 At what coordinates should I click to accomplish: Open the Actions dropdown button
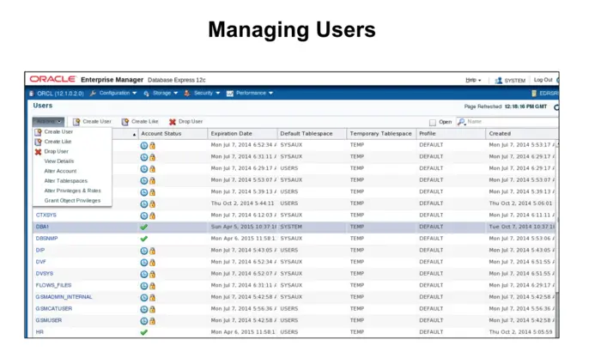[48, 121]
